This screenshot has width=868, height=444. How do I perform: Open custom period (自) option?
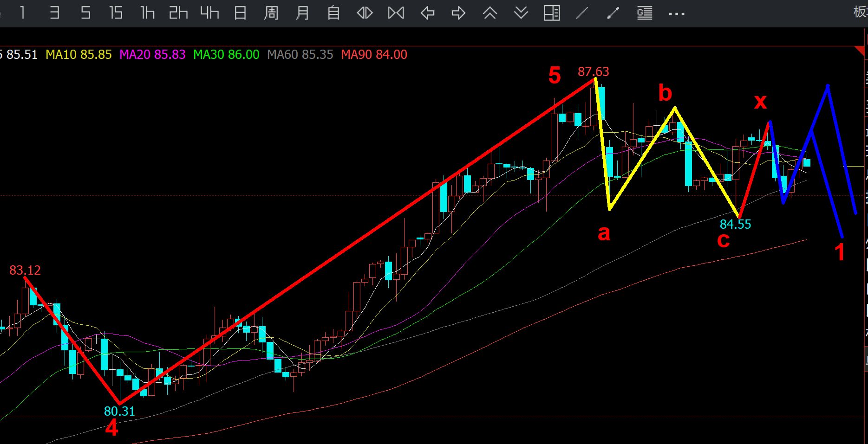pos(333,13)
